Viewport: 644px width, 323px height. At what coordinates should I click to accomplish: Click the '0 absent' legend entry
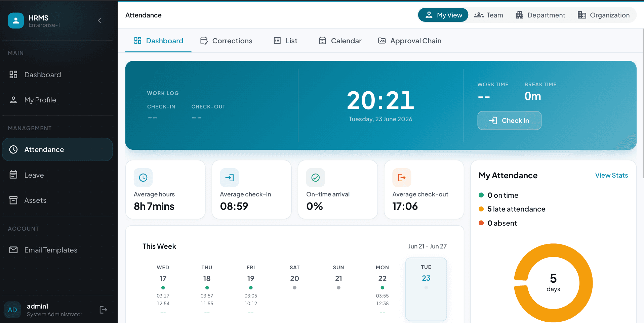(498, 223)
